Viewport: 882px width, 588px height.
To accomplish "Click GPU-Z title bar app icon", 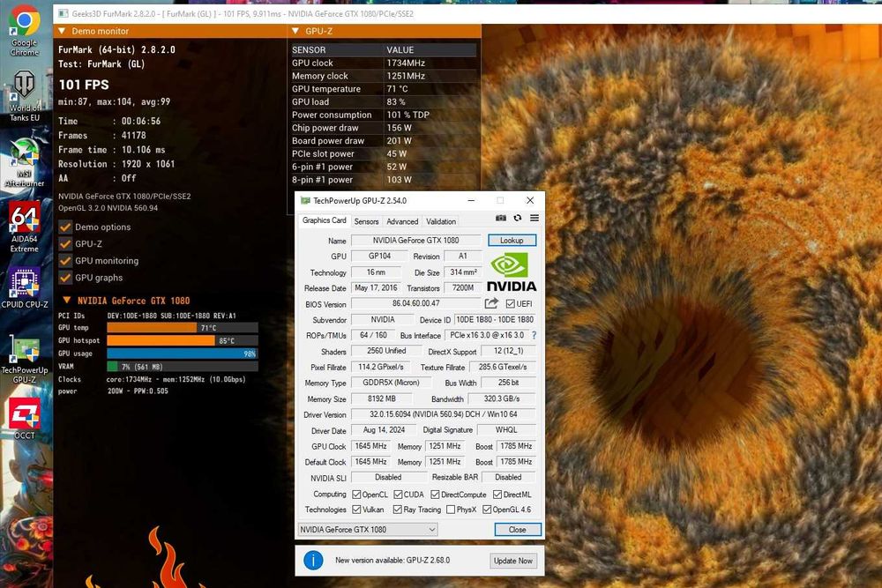I will tap(305, 201).
